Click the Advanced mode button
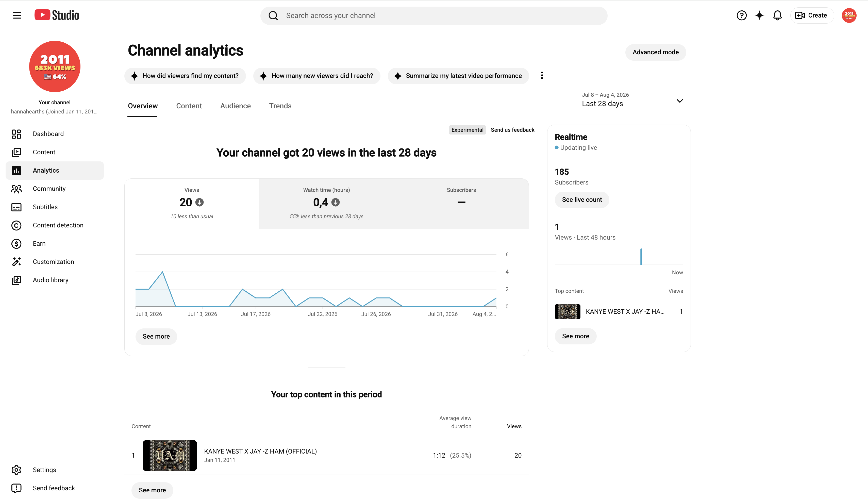 tap(655, 52)
